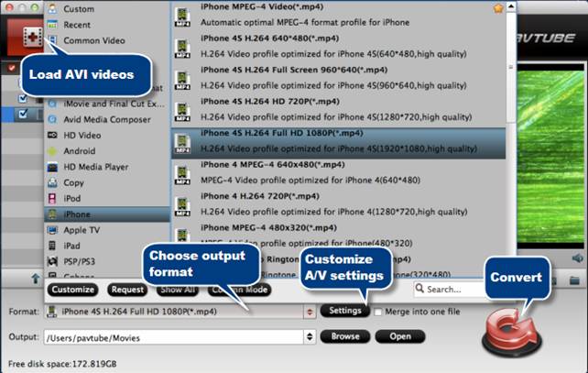Select iPhone 4 MPEG-4 640x480 profile
Image resolution: width=588 pixels, height=373 pixels.
pos(338,172)
